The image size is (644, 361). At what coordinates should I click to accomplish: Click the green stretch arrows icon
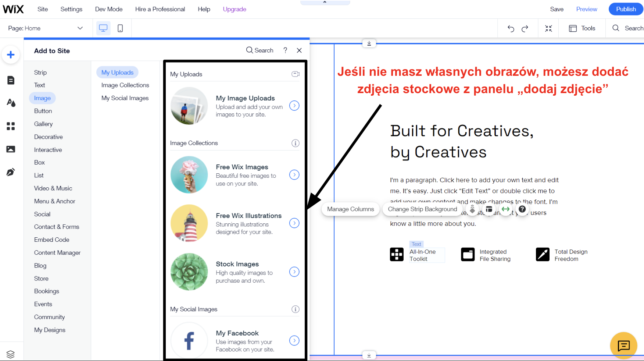[x=505, y=209]
